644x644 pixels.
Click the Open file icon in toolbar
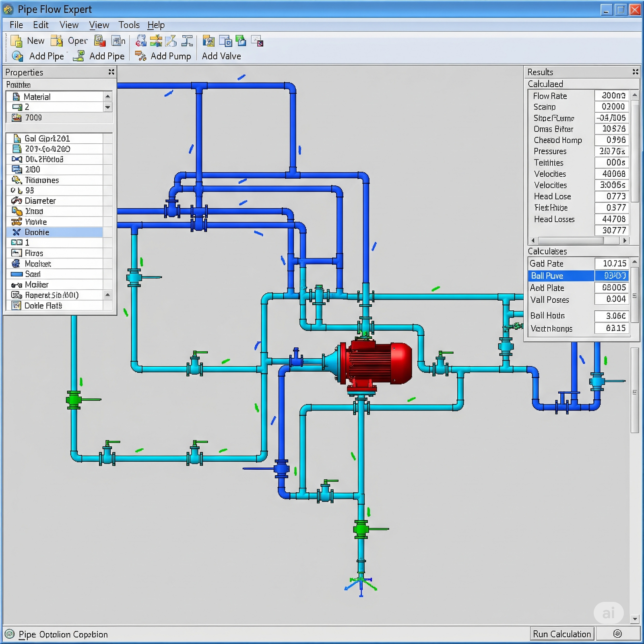(x=57, y=41)
